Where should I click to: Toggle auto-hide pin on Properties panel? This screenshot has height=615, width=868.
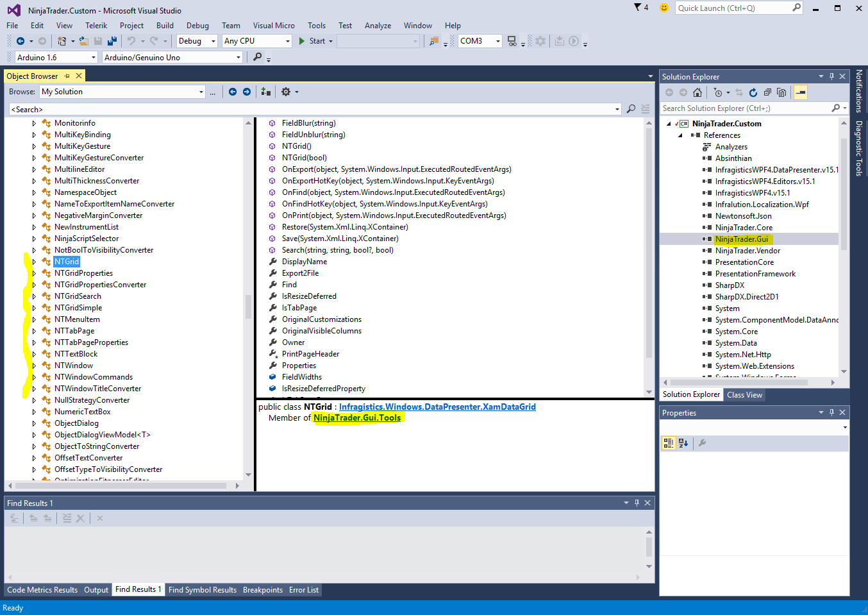click(x=832, y=412)
